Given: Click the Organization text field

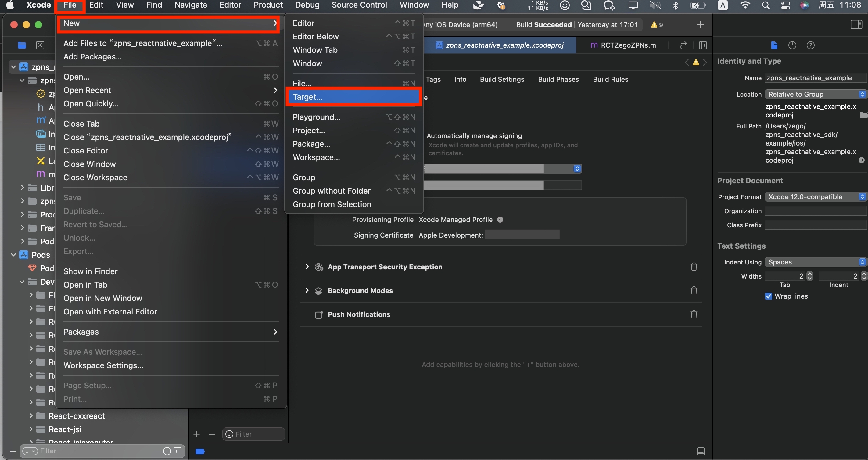Looking at the screenshot, I should pyautogui.click(x=815, y=211).
